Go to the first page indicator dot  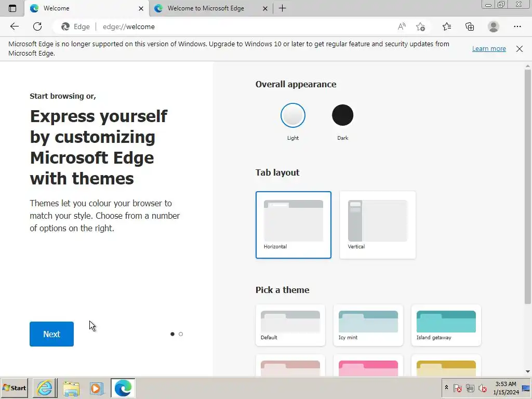point(172,334)
